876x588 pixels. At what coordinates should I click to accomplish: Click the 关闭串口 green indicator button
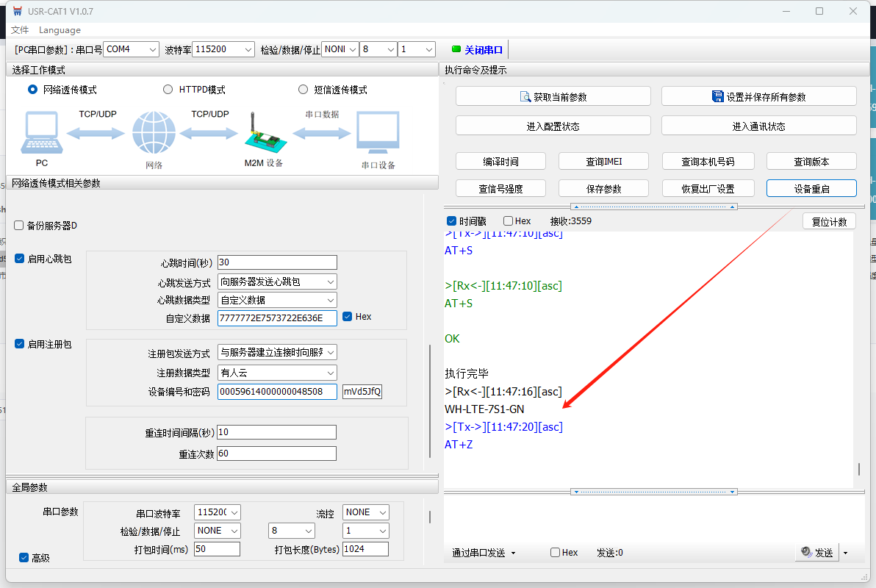[x=477, y=50]
